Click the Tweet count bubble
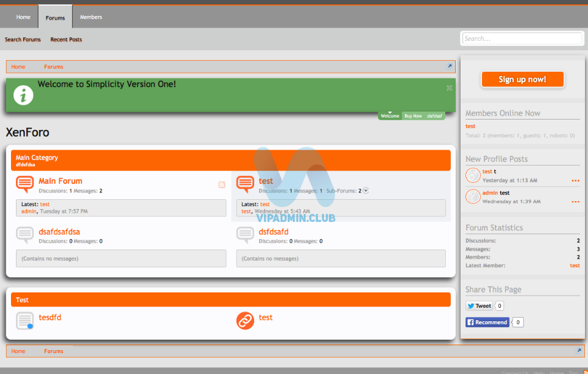 tap(500, 306)
